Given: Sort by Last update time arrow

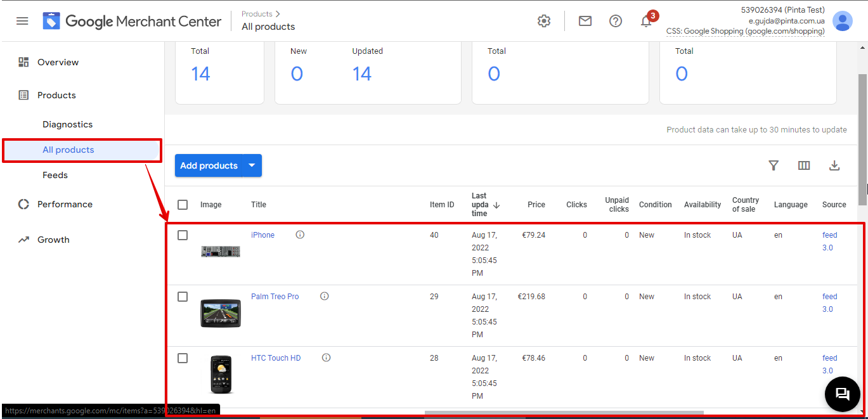Looking at the screenshot, I should click(x=496, y=205).
